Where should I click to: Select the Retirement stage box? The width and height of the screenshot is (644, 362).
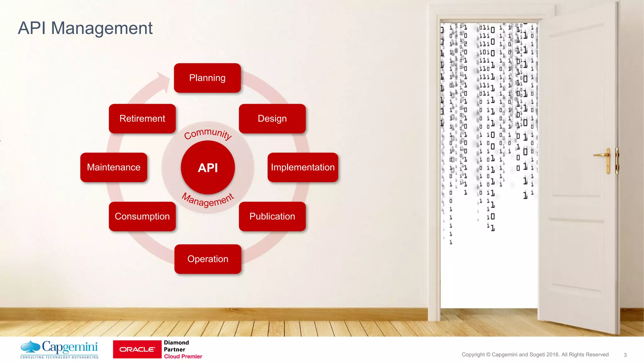point(142,118)
